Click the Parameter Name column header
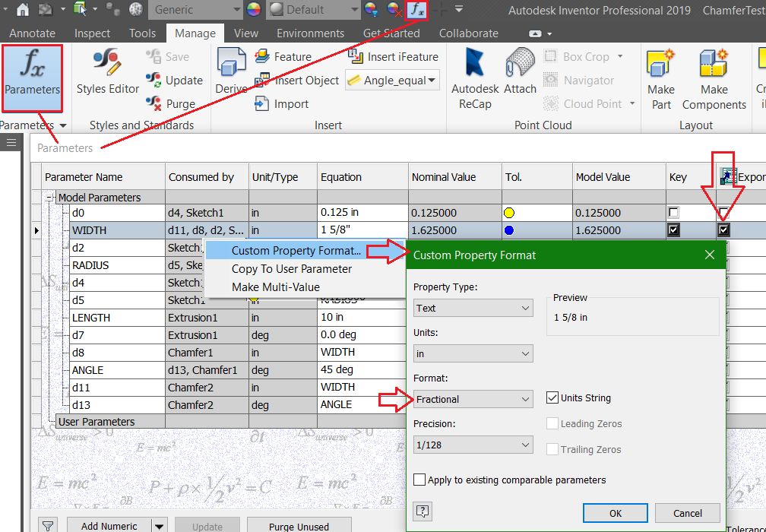This screenshot has height=532, width=766. (103, 177)
